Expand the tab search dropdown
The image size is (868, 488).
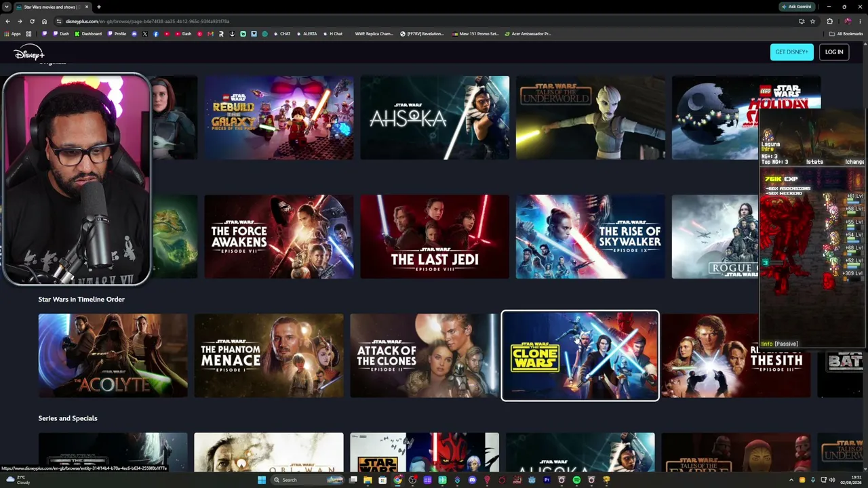click(7, 7)
